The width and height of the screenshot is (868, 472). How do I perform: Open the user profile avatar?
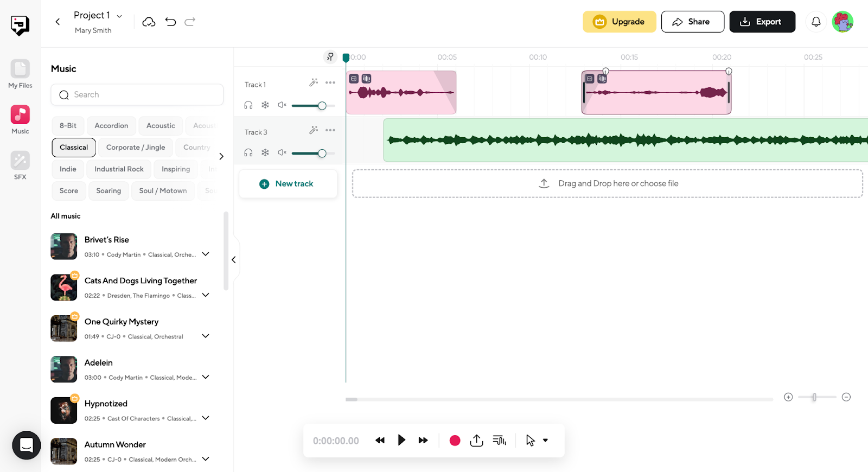843,22
